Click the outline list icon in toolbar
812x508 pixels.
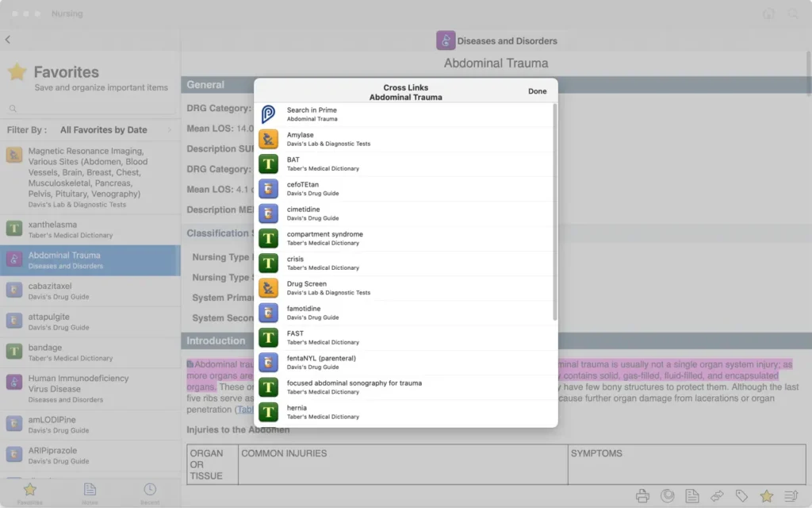[x=791, y=496]
